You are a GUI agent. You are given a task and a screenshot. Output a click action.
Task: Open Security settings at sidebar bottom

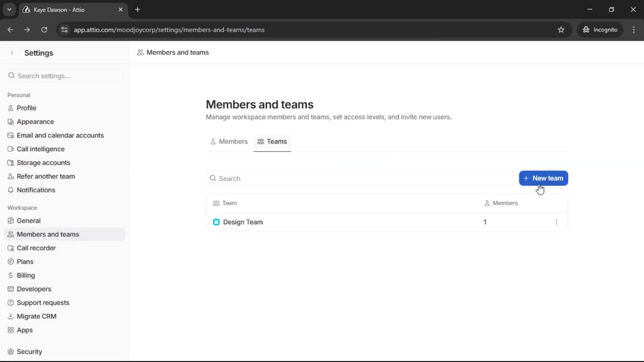point(30,351)
